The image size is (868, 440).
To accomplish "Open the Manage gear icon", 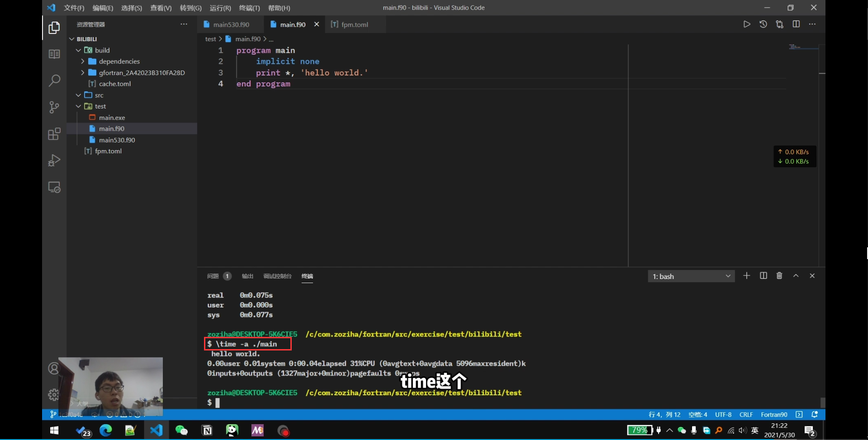I will [53, 395].
